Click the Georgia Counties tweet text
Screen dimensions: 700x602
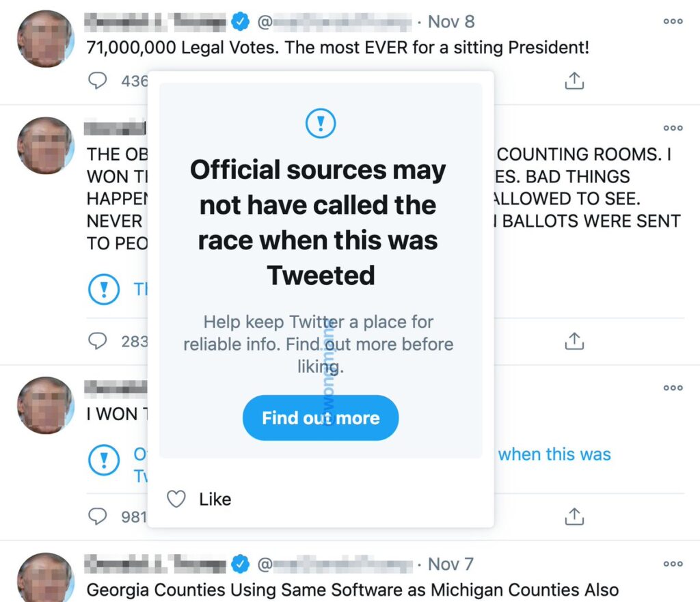point(352,590)
